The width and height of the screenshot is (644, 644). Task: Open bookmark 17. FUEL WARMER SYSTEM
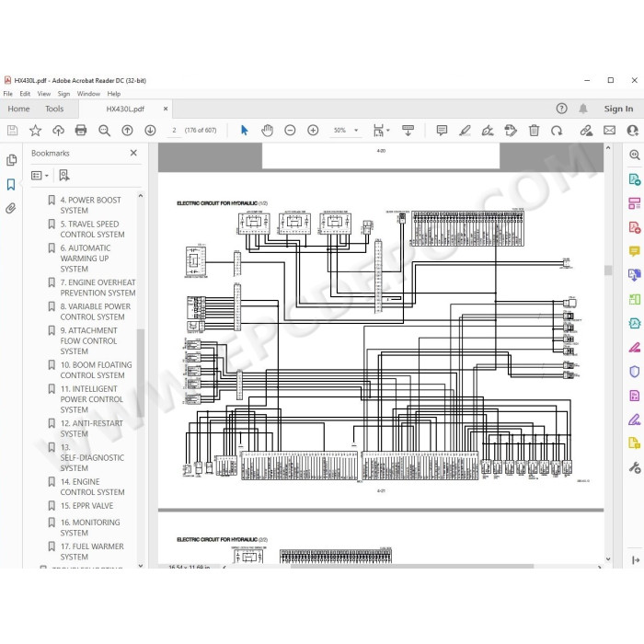click(92, 552)
